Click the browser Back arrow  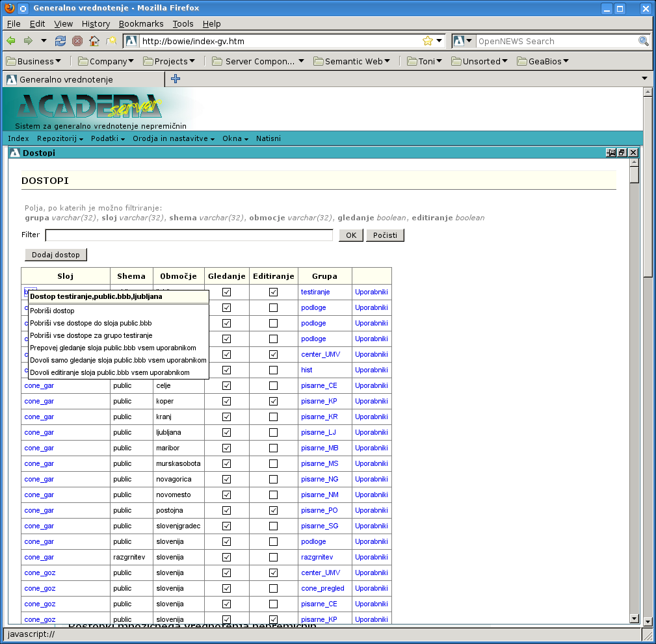point(11,41)
